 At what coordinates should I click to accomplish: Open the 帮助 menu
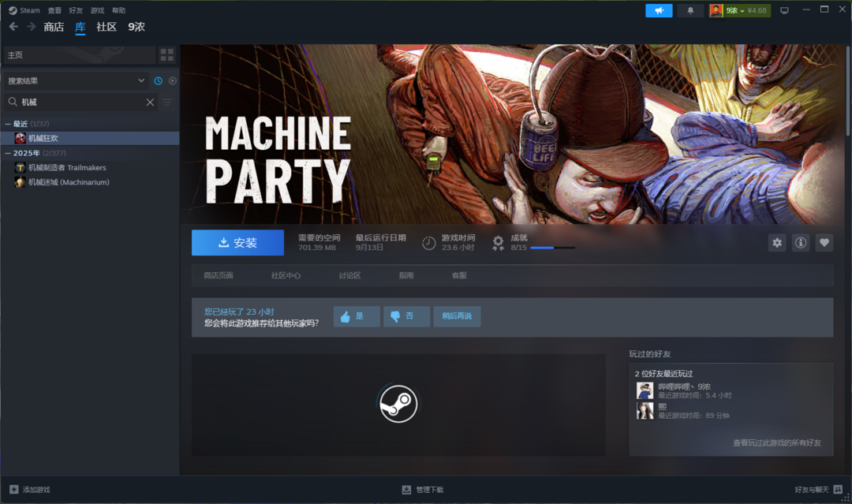(x=118, y=10)
